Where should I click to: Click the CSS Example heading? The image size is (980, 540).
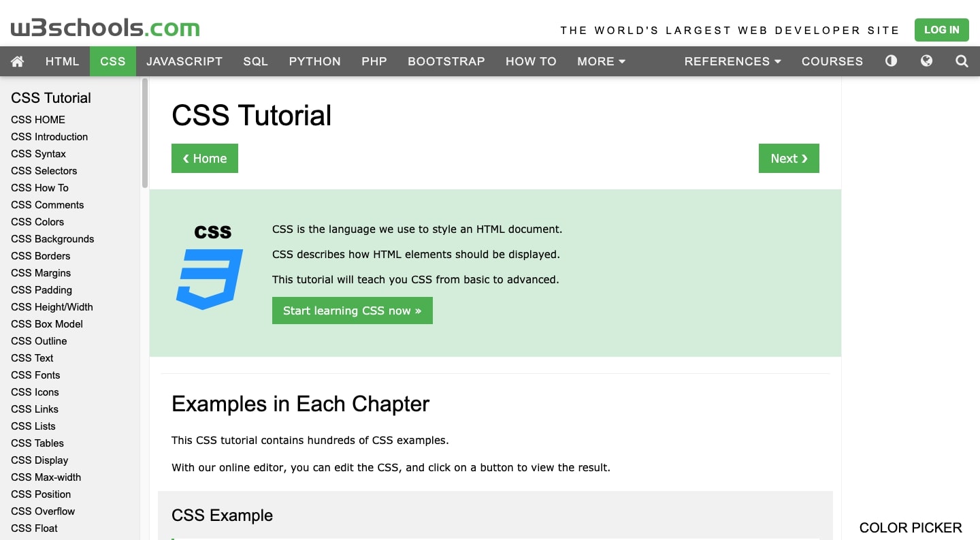click(x=222, y=515)
